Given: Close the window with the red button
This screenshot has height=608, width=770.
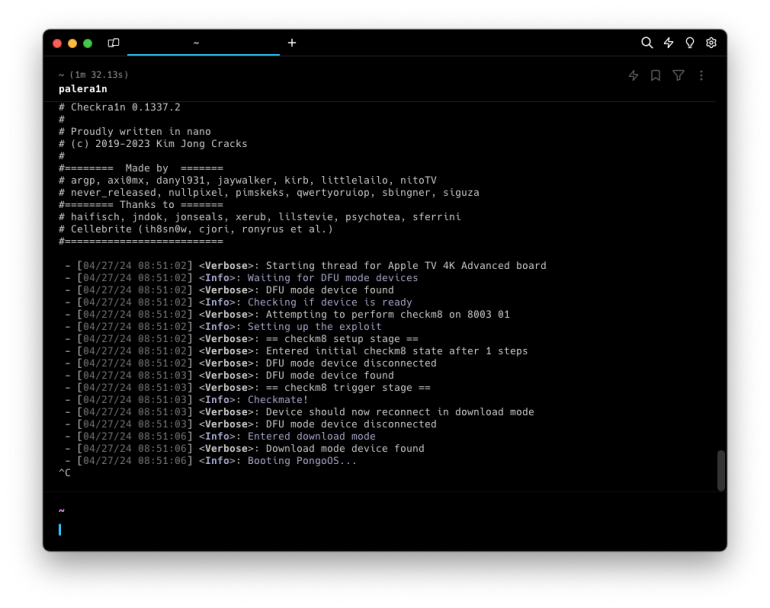Looking at the screenshot, I should tap(57, 43).
